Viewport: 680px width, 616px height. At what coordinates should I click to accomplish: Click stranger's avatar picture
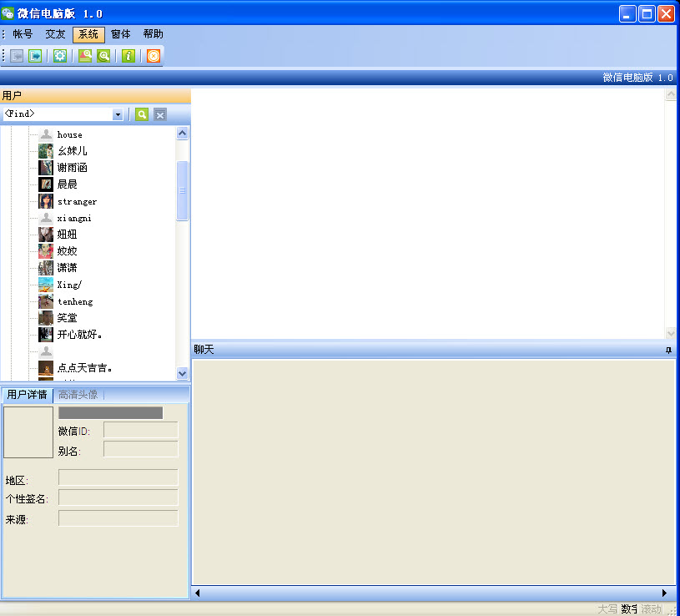point(46,201)
